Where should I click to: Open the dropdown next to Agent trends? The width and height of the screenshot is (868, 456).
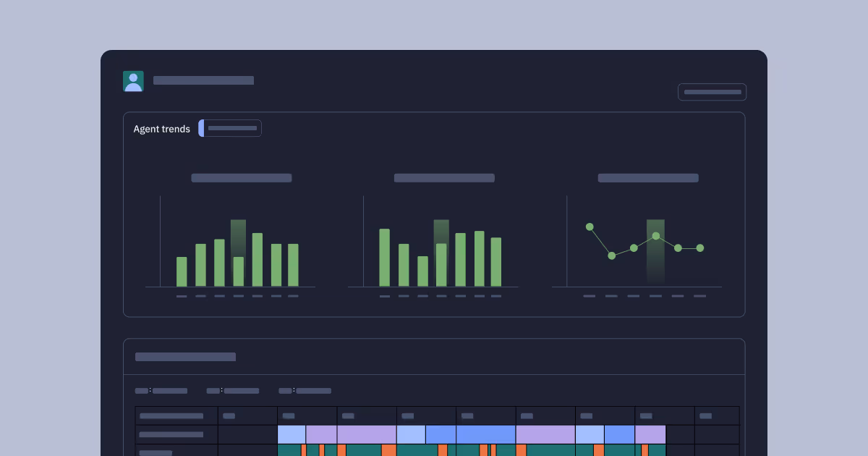pyautogui.click(x=230, y=128)
